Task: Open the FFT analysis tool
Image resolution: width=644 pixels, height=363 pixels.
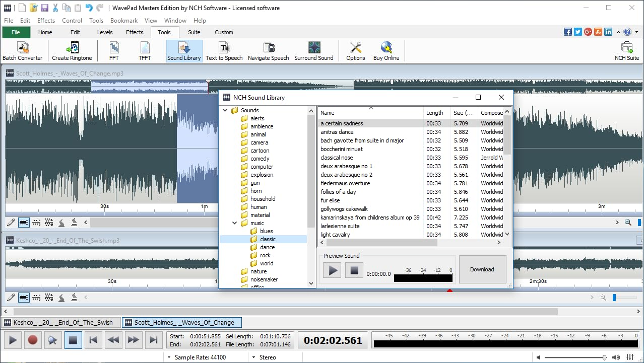Action: click(x=114, y=50)
